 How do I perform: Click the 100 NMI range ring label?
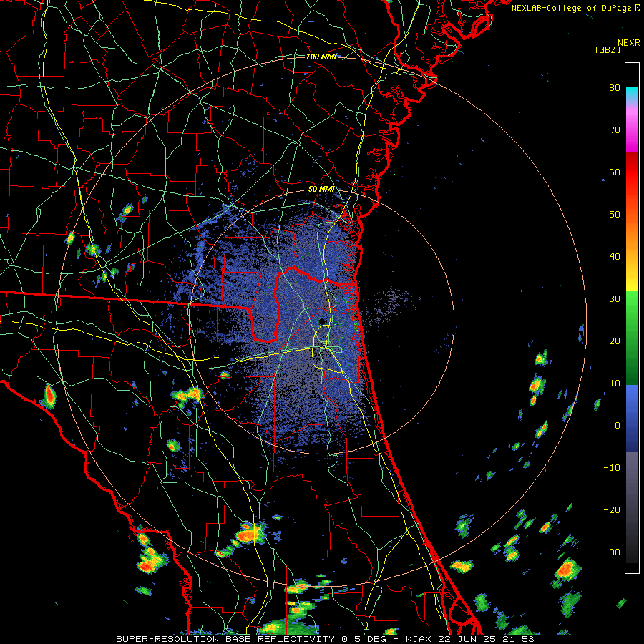(x=321, y=57)
